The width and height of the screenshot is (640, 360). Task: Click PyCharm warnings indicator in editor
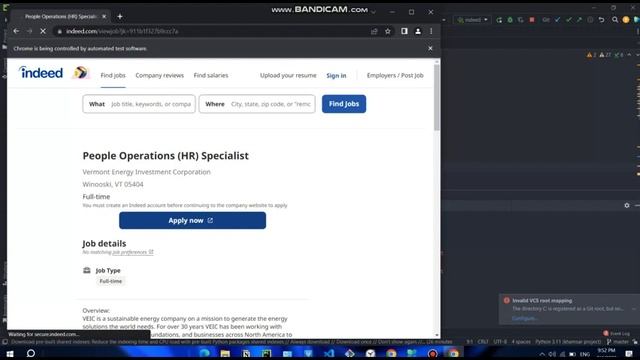606,55
